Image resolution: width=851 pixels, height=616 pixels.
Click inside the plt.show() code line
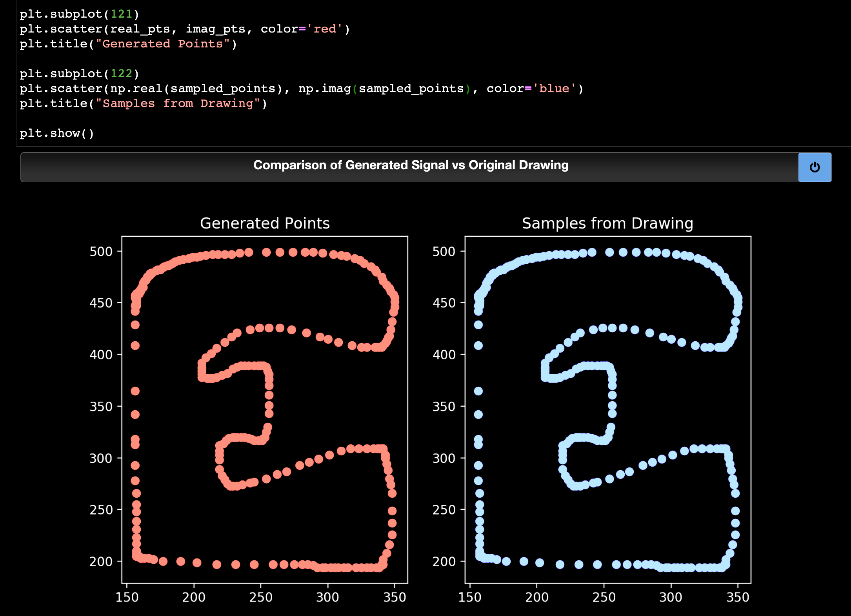[x=57, y=133]
